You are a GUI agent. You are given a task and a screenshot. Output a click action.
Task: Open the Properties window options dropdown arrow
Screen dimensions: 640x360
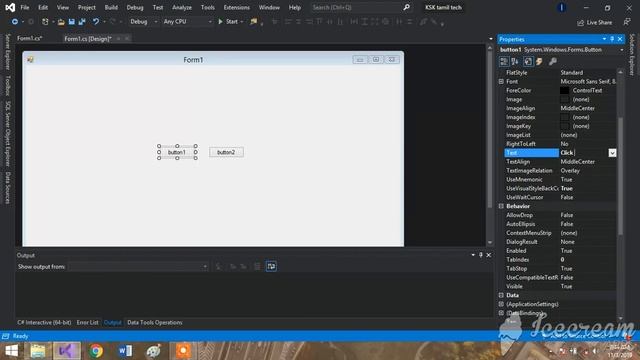tap(604, 39)
